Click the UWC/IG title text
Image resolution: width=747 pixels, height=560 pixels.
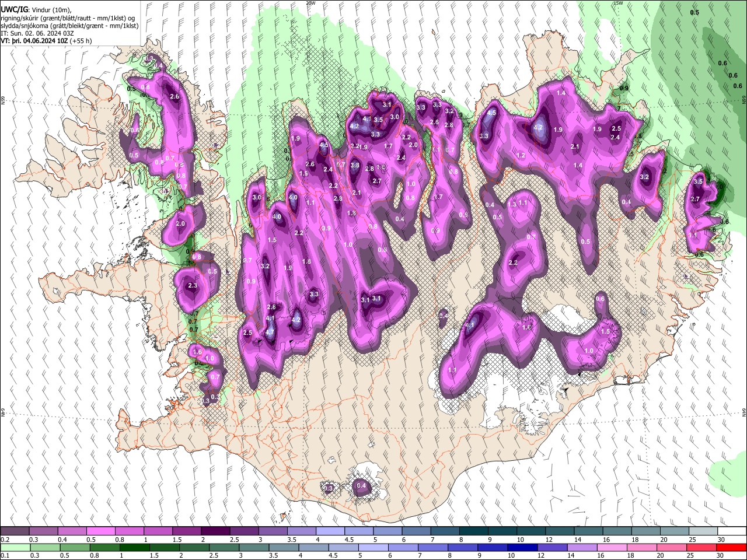pos(14,9)
